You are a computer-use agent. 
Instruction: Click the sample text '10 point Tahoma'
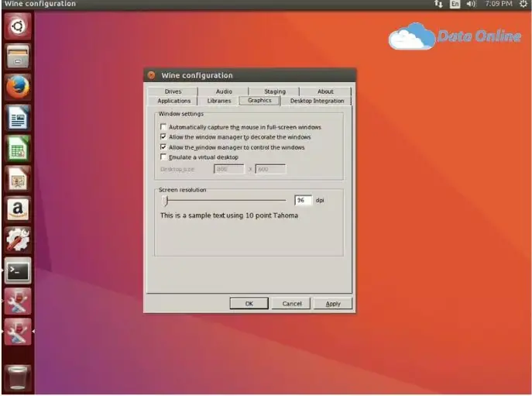(x=272, y=215)
